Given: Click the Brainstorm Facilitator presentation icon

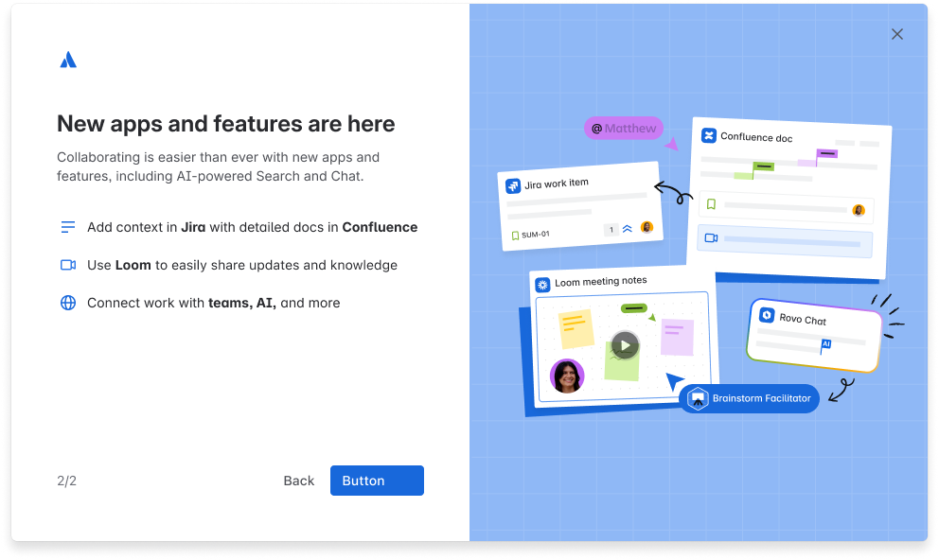Looking at the screenshot, I should [698, 398].
